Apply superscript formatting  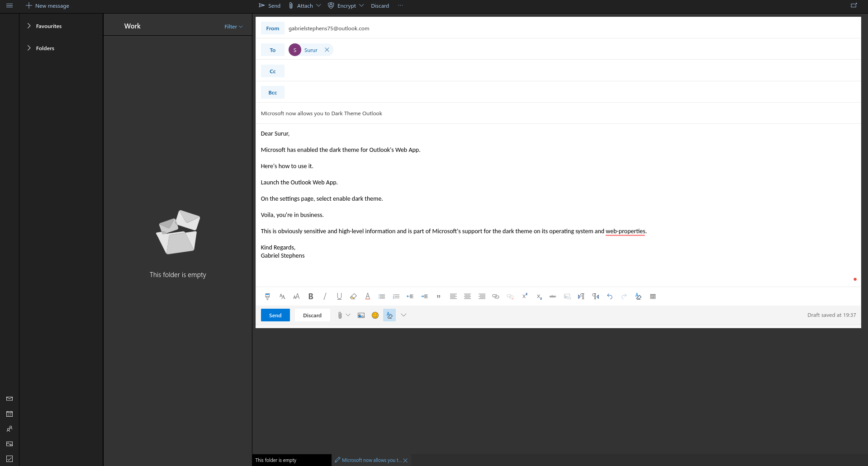[x=525, y=296]
